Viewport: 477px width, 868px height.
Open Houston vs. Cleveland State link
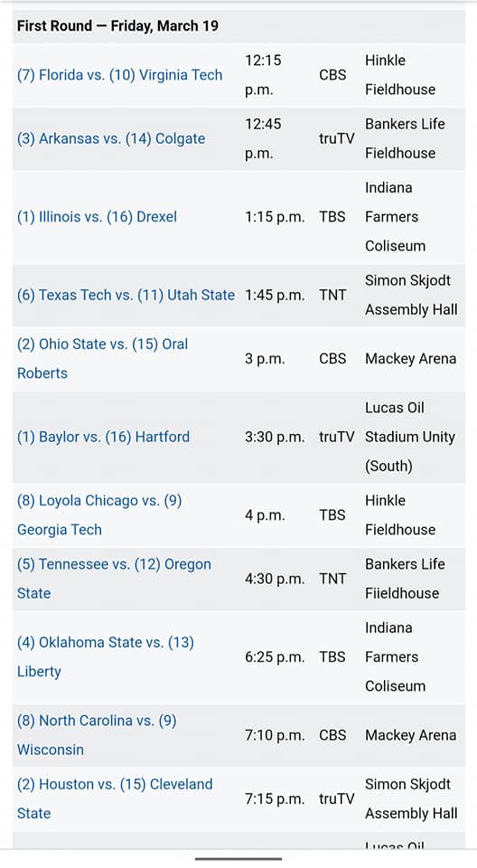pos(115,798)
